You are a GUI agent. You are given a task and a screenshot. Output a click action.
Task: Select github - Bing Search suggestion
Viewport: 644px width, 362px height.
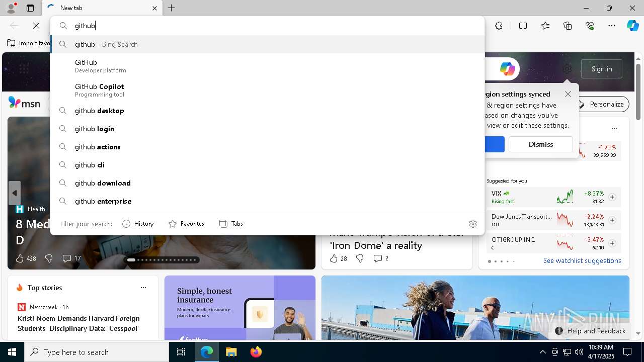tap(267, 44)
